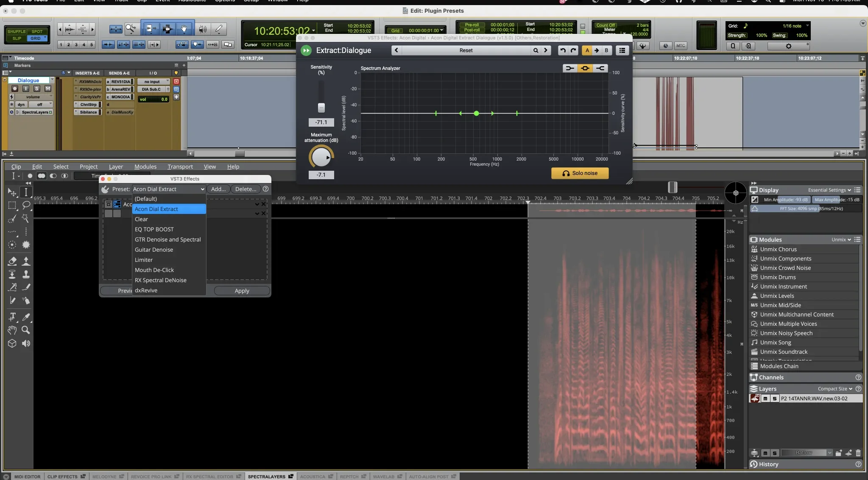Adjust the Sensitivity slider in Extract:Dialogue
The image size is (868, 480).
(321, 107)
